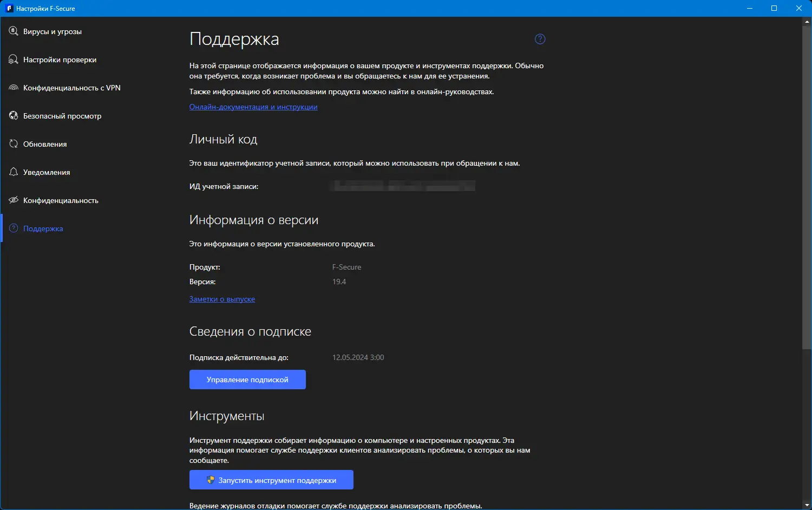
Task: Click Запустить инструмент поддержки button
Action: click(271, 480)
